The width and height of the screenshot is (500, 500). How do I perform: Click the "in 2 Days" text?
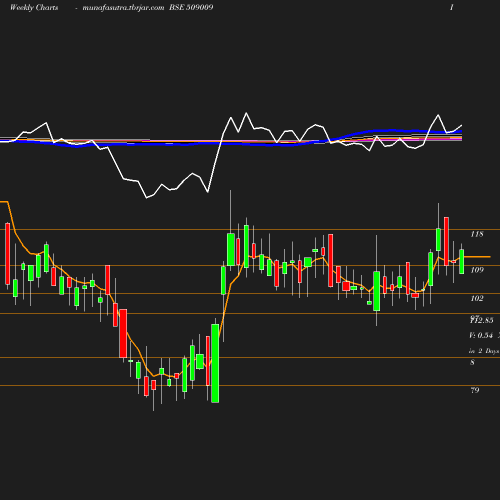(x=484, y=351)
